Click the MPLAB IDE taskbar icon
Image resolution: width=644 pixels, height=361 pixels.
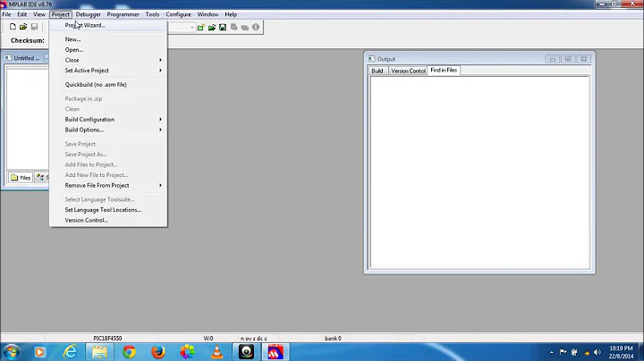click(x=276, y=351)
